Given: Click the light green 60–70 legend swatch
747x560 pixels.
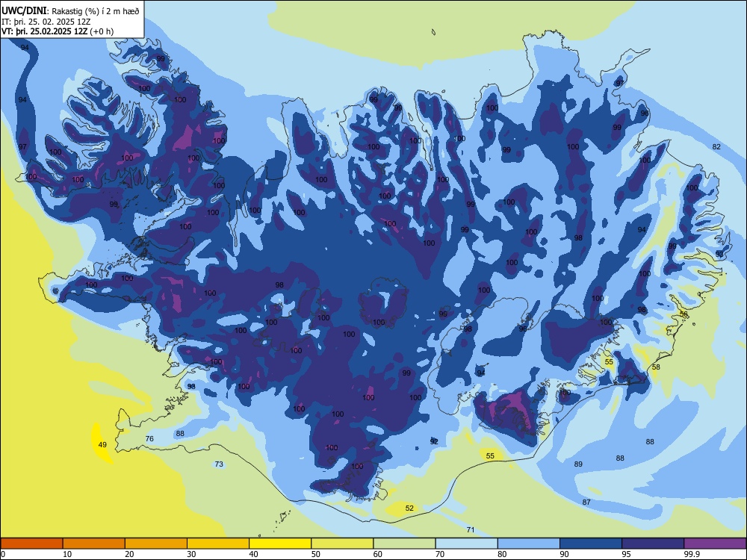Looking at the screenshot, I should tap(404, 544).
